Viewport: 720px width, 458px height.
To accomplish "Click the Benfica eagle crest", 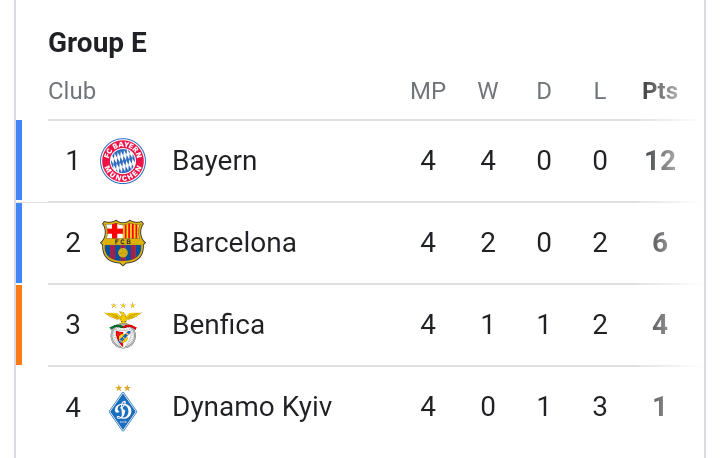I will point(123,325).
